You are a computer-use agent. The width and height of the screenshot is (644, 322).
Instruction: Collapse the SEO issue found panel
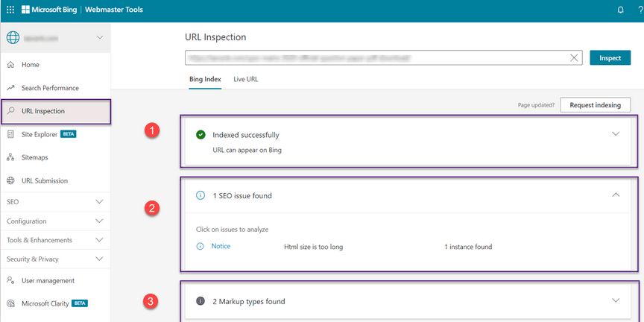(x=616, y=195)
